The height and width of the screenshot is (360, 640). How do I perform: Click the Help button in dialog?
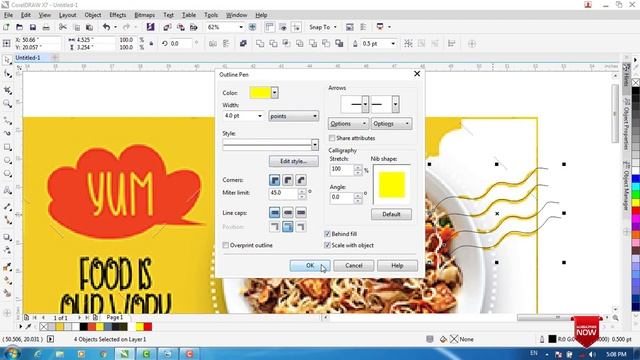397,266
